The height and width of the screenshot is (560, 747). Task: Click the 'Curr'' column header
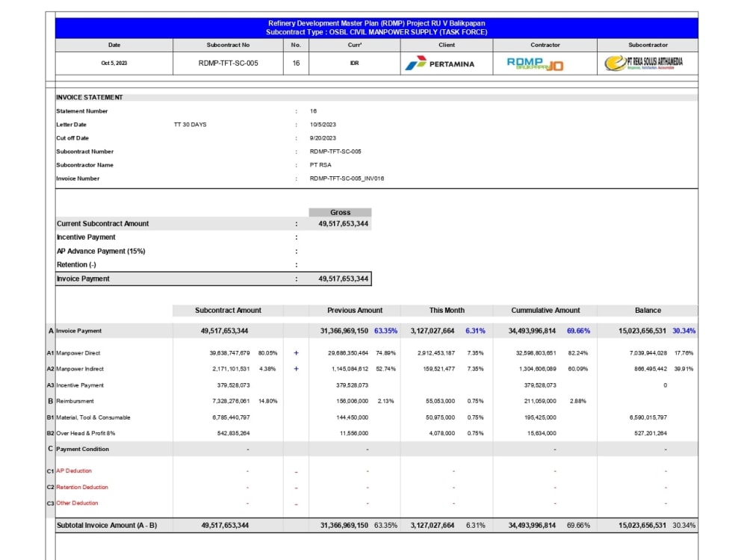[354, 45]
